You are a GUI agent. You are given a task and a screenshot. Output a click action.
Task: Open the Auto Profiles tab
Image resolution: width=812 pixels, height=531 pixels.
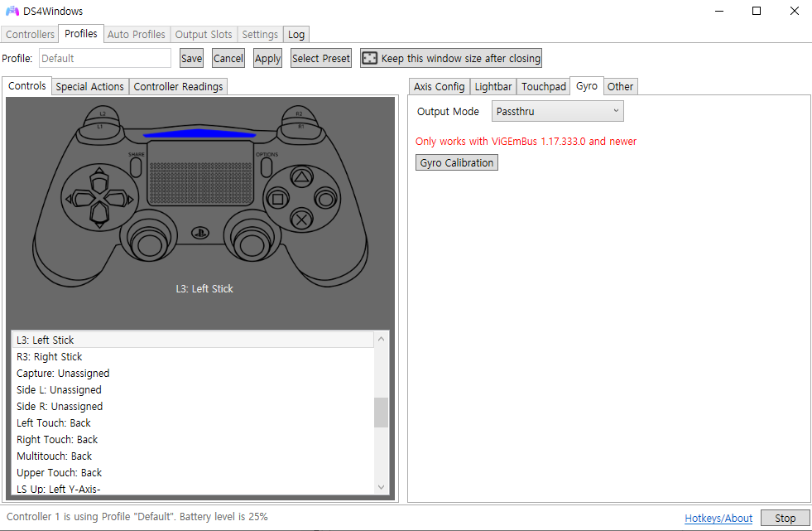tap(137, 34)
